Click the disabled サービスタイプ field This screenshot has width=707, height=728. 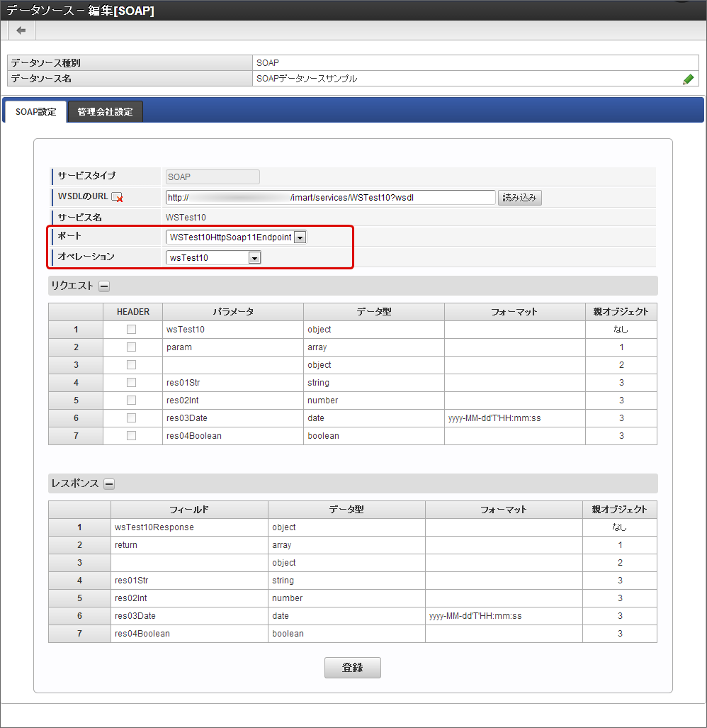click(213, 177)
